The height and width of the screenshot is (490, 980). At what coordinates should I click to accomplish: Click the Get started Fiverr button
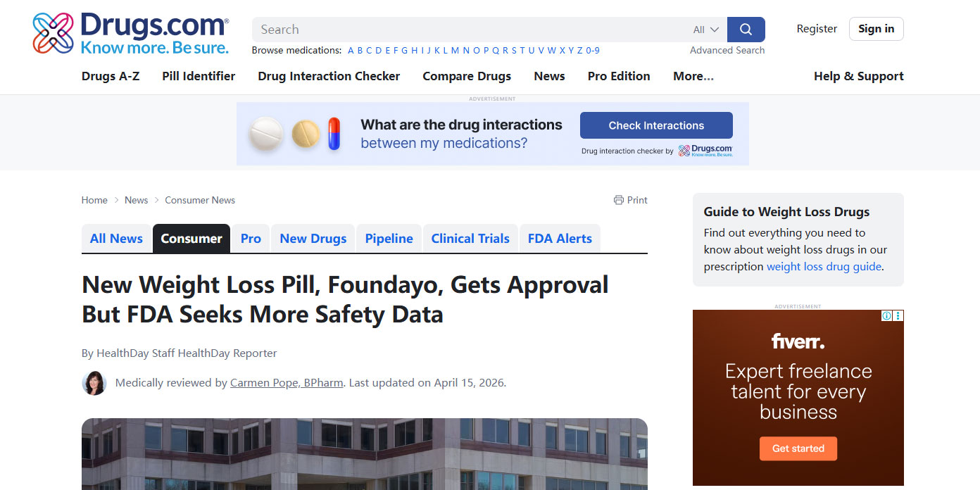click(x=798, y=448)
